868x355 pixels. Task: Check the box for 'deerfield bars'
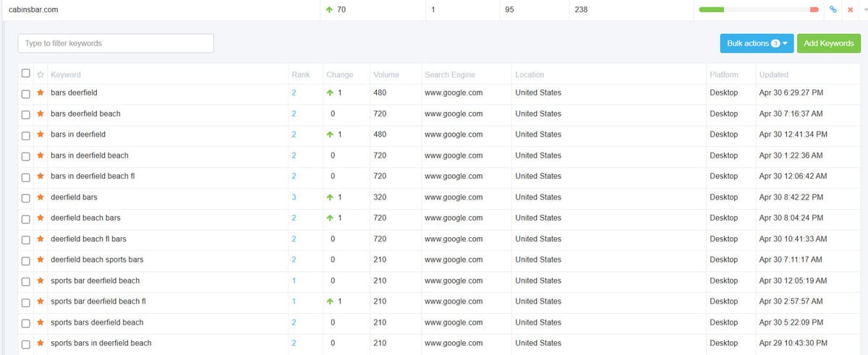point(26,197)
